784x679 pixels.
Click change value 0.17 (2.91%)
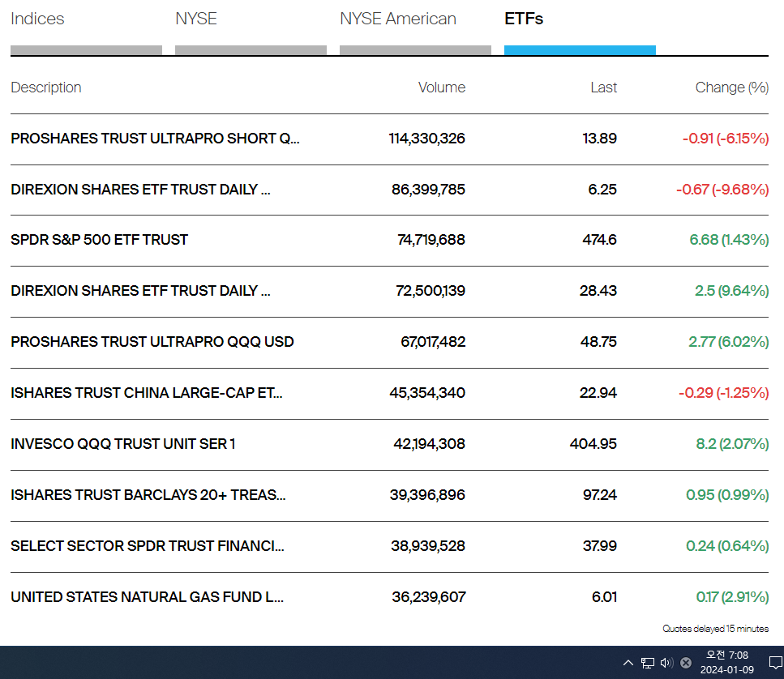tap(732, 596)
